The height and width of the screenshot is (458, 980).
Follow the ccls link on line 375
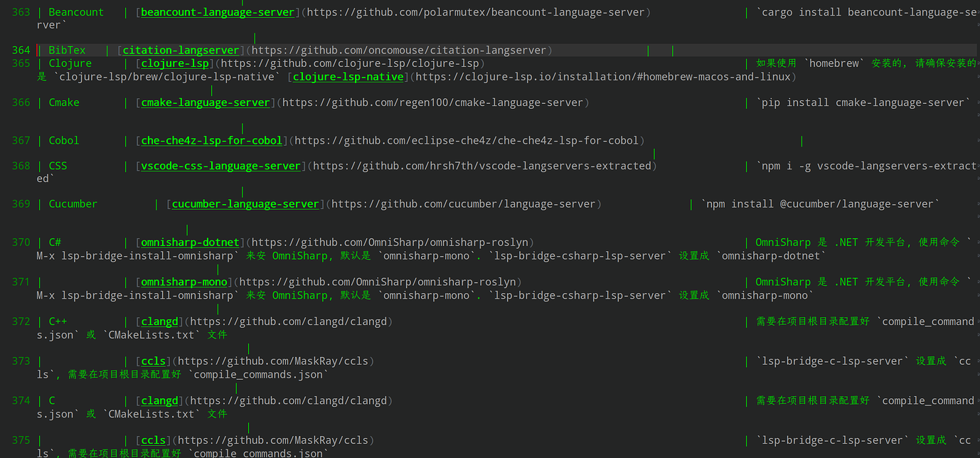point(154,440)
